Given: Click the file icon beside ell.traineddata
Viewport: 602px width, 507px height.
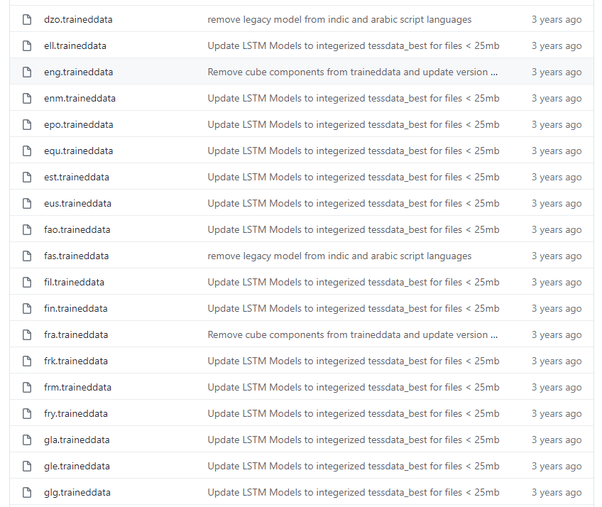Looking at the screenshot, I should [x=27, y=46].
